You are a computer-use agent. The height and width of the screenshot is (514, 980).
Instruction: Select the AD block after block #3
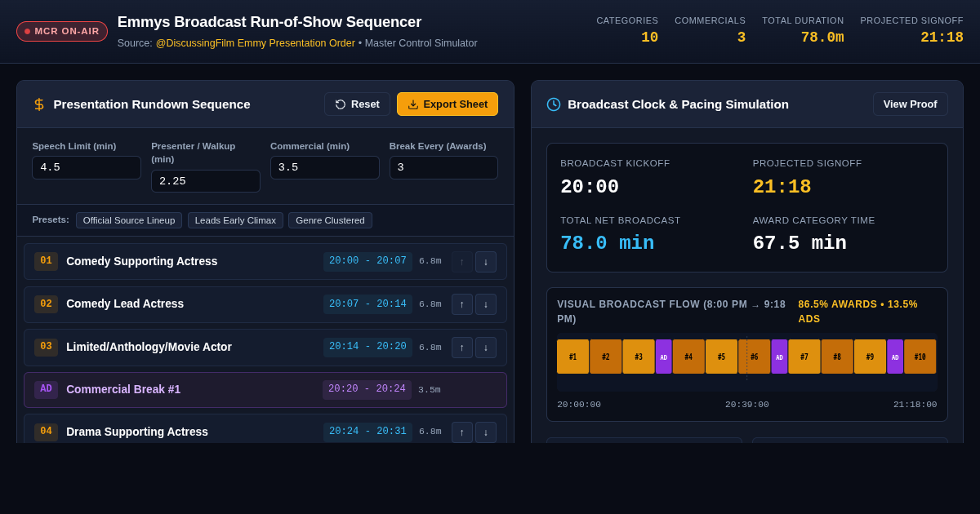664,357
